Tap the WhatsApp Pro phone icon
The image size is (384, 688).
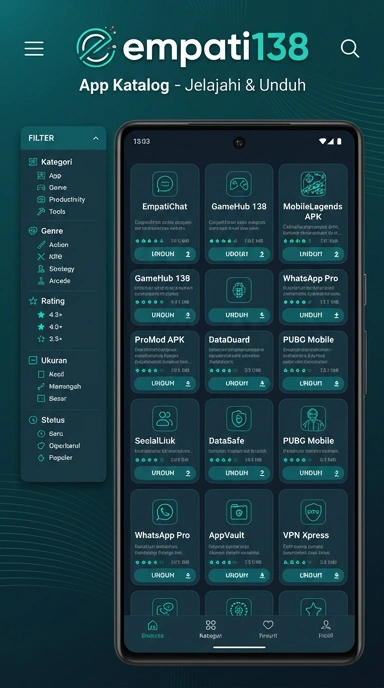click(165, 512)
